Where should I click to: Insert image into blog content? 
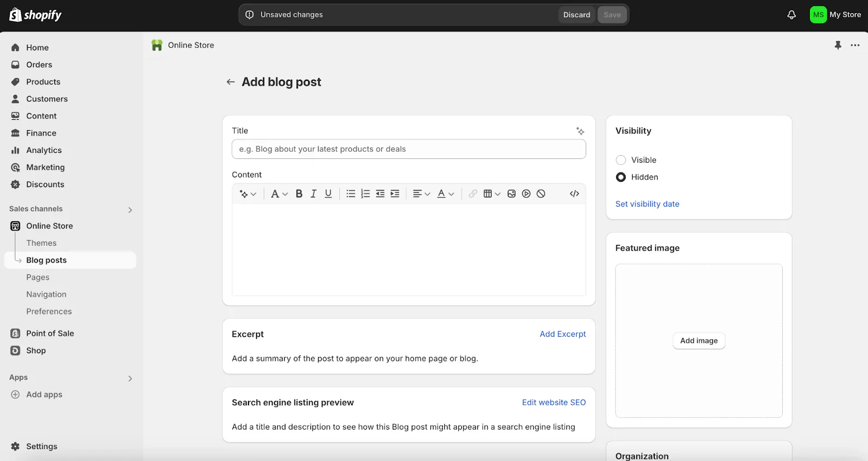pyautogui.click(x=512, y=194)
